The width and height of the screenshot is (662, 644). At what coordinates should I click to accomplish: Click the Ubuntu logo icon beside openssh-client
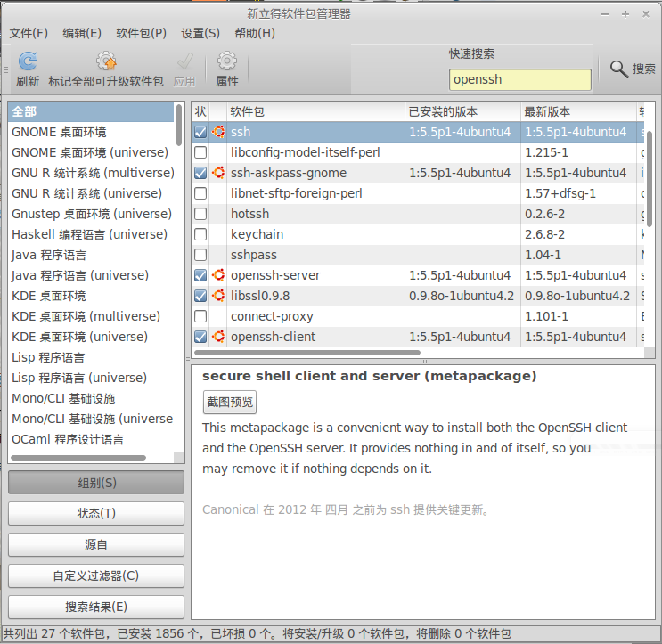pyautogui.click(x=218, y=337)
